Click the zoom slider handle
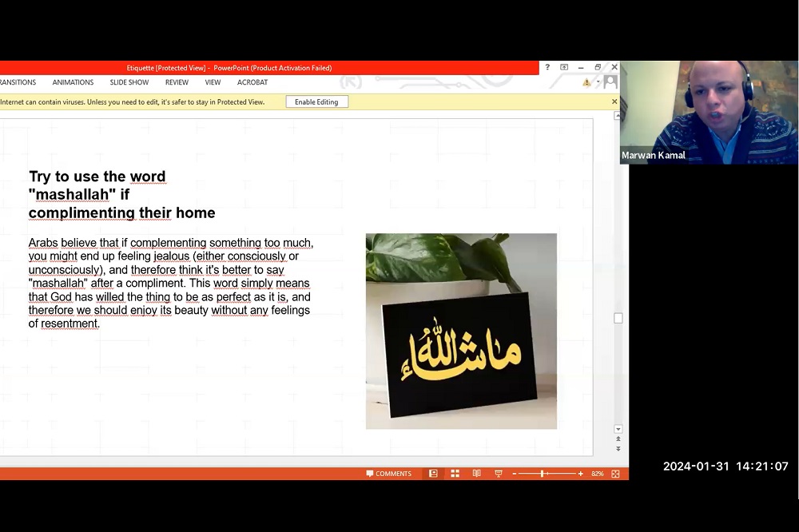Image resolution: width=799 pixels, height=532 pixels. coord(542,474)
